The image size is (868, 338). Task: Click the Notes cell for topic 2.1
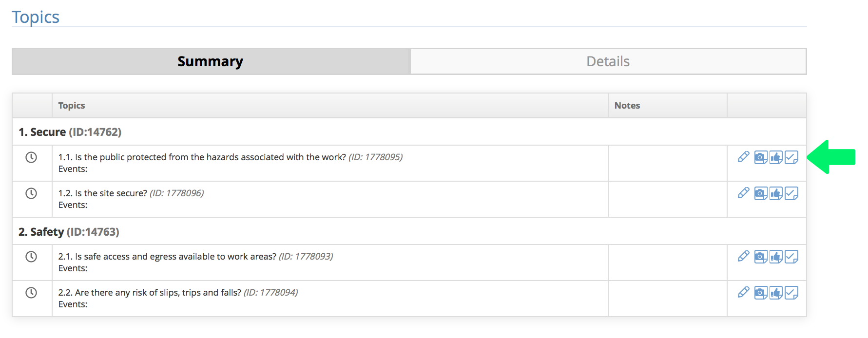coord(668,263)
